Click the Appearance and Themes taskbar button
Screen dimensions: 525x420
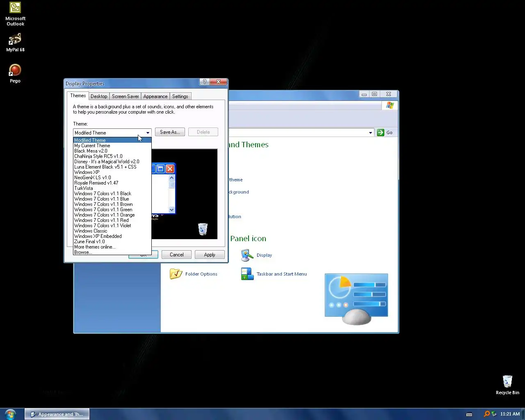point(57,414)
